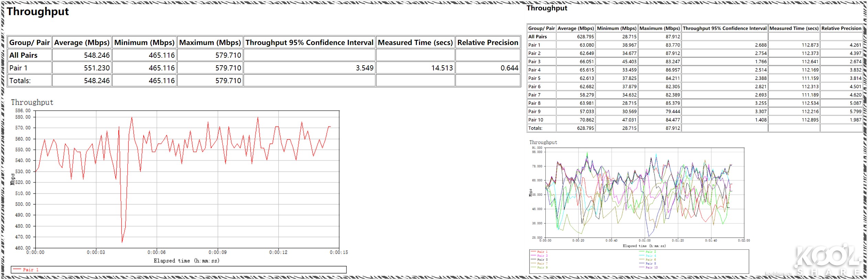
Task: Click Pair 10 average value 70.862
Action: tap(587, 120)
